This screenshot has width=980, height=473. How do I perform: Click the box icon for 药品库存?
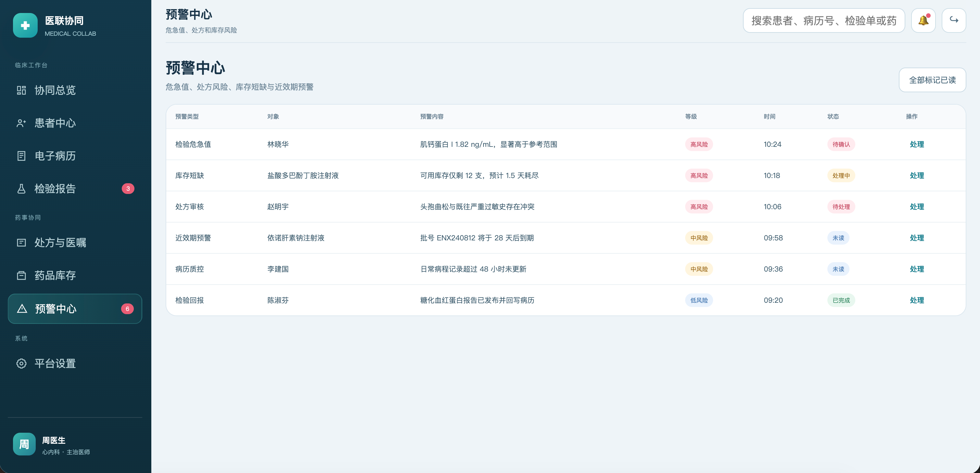(x=21, y=275)
